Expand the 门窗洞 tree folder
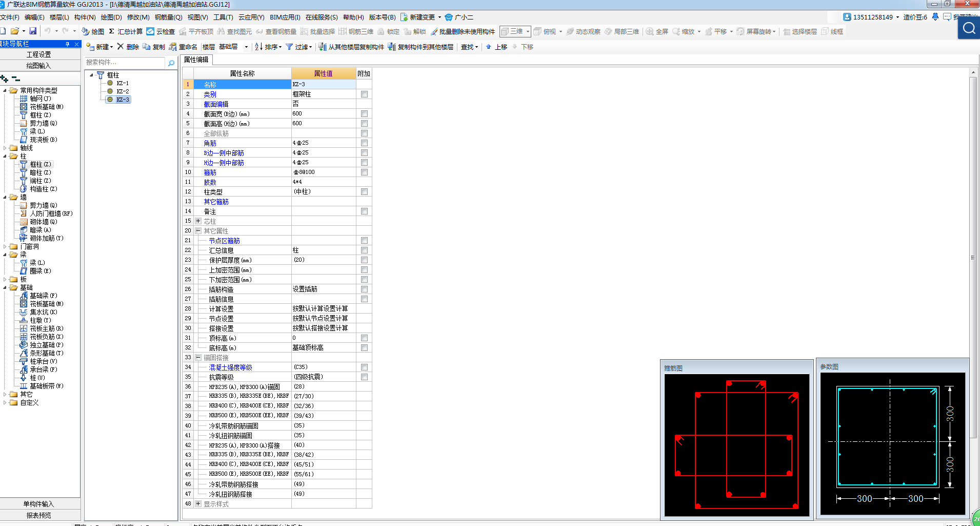This screenshot has height=526, width=980. 5,247
